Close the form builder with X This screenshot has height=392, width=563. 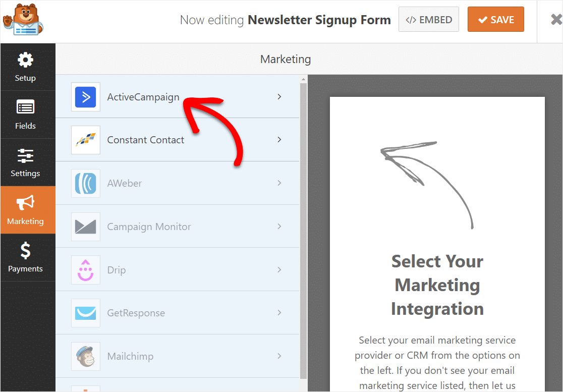coord(556,19)
